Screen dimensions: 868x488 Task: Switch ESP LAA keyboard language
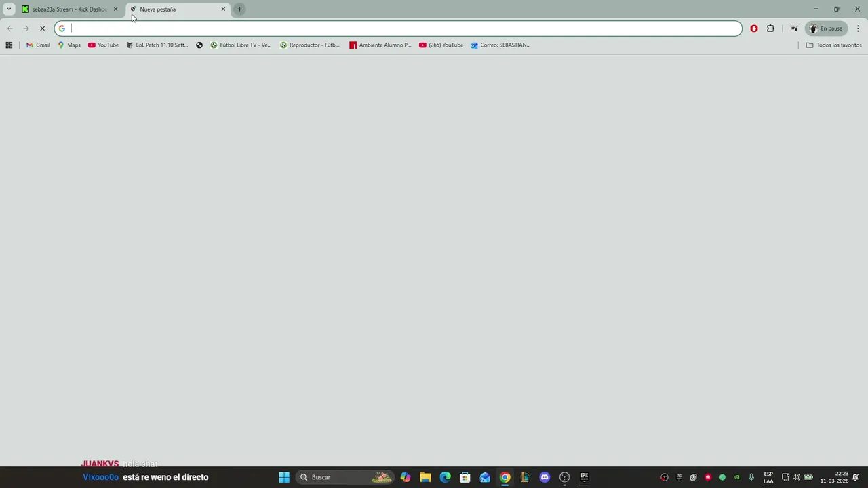pyautogui.click(x=768, y=477)
